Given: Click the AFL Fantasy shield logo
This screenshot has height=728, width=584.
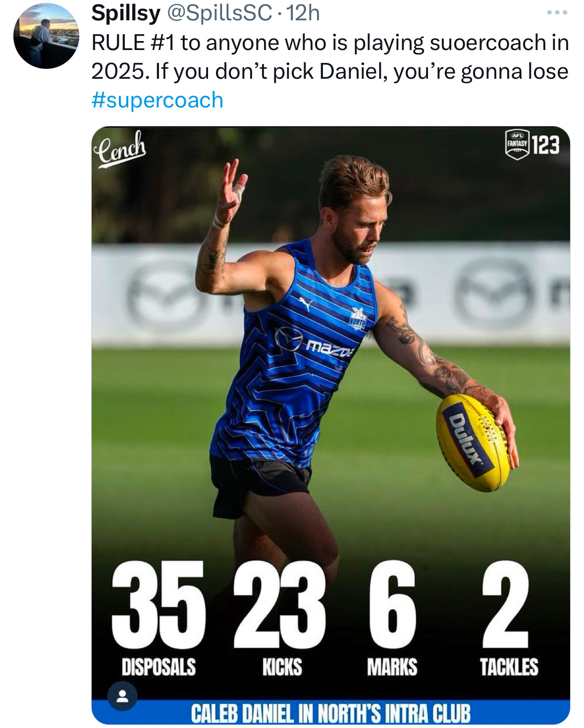Looking at the screenshot, I should (x=517, y=145).
